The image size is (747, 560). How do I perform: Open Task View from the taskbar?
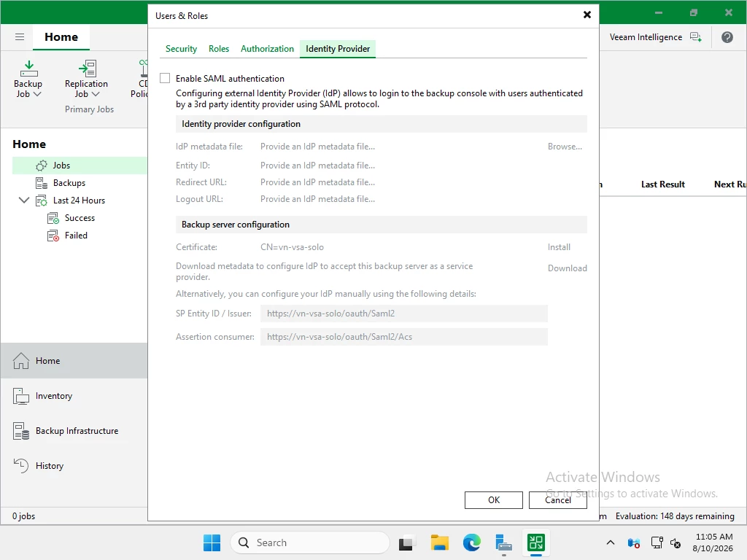pos(406,542)
